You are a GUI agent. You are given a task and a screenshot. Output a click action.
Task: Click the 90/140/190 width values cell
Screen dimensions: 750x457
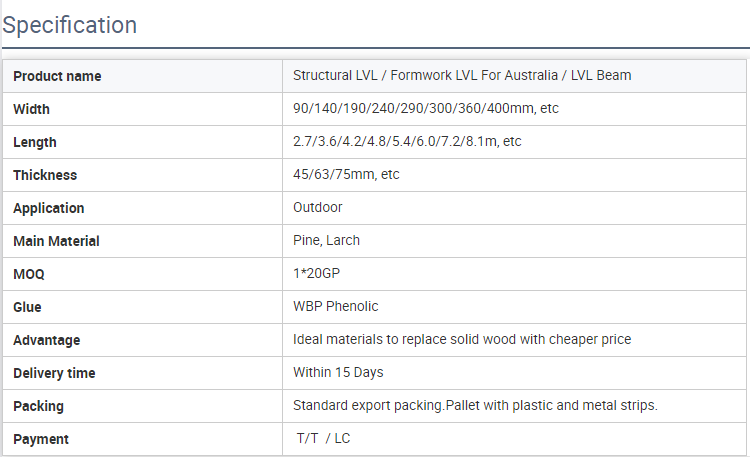click(x=425, y=109)
